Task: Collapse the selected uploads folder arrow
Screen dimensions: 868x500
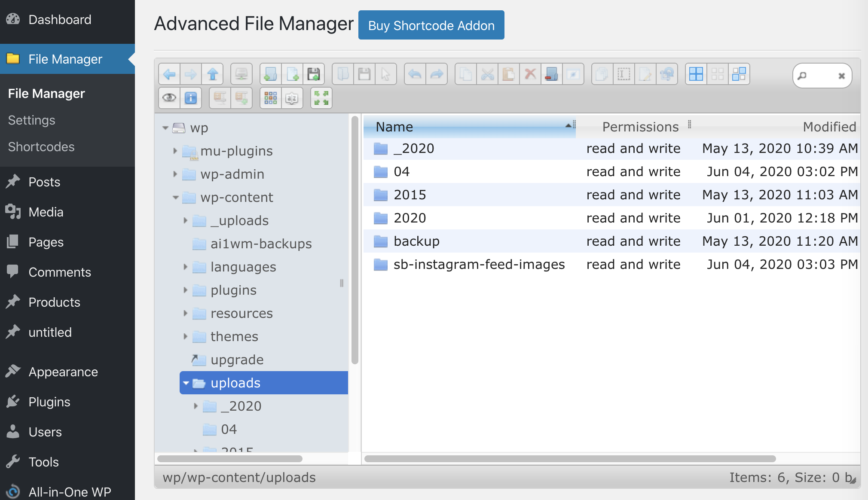Action: coord(186,383)
